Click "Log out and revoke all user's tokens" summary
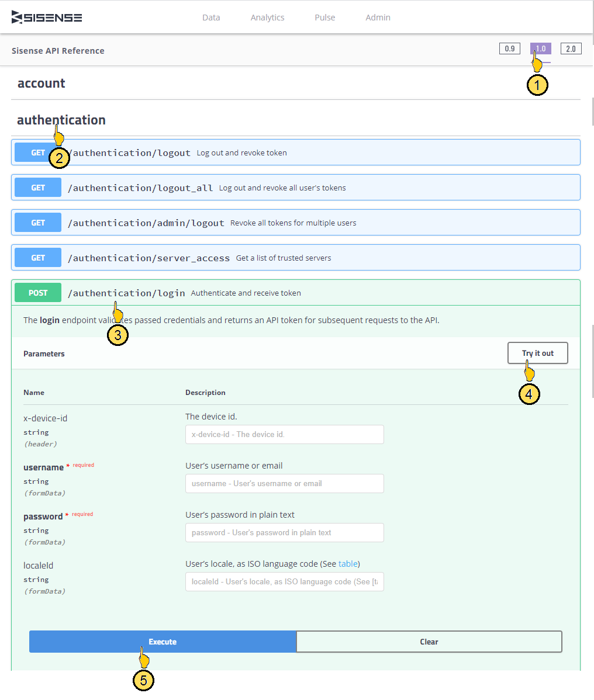The height and width of the screenshot is (700, 594). click(x=282, y=188)
